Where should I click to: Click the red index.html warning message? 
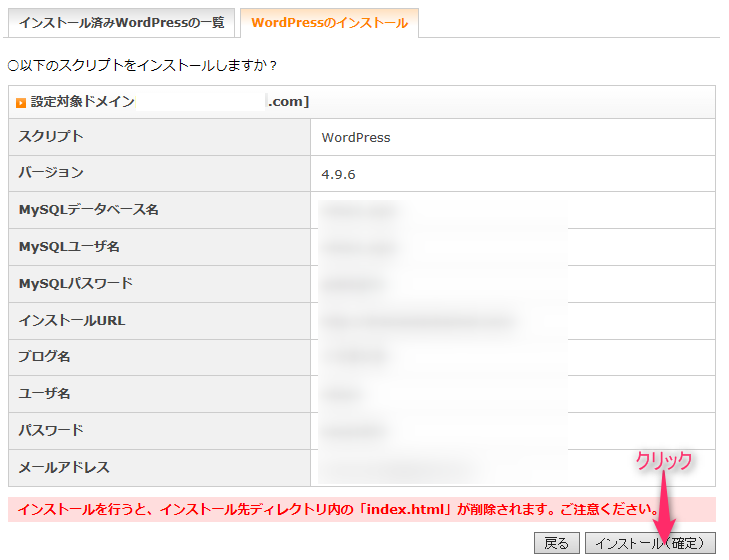[x=338, y=509]
